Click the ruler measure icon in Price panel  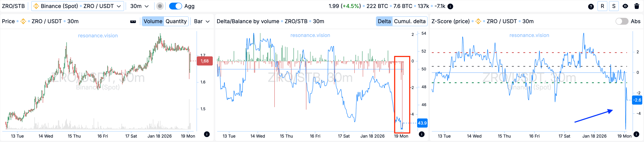click(133, 21)
